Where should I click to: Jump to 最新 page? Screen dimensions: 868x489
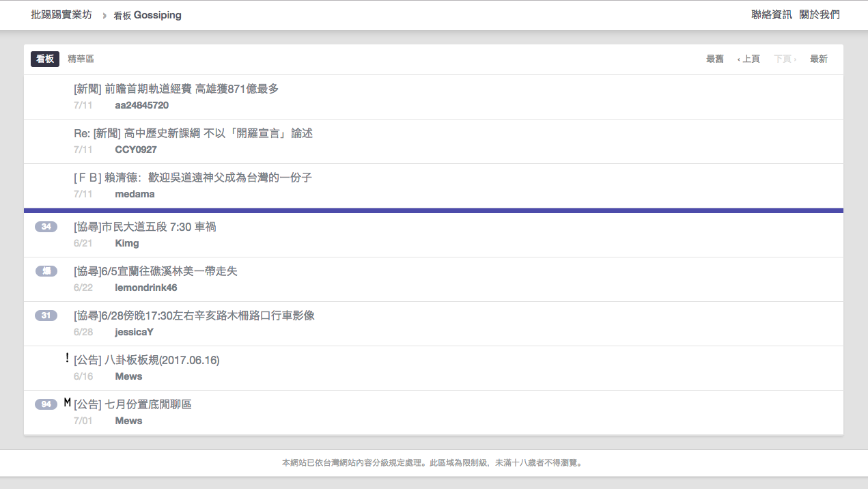(819, 59)
